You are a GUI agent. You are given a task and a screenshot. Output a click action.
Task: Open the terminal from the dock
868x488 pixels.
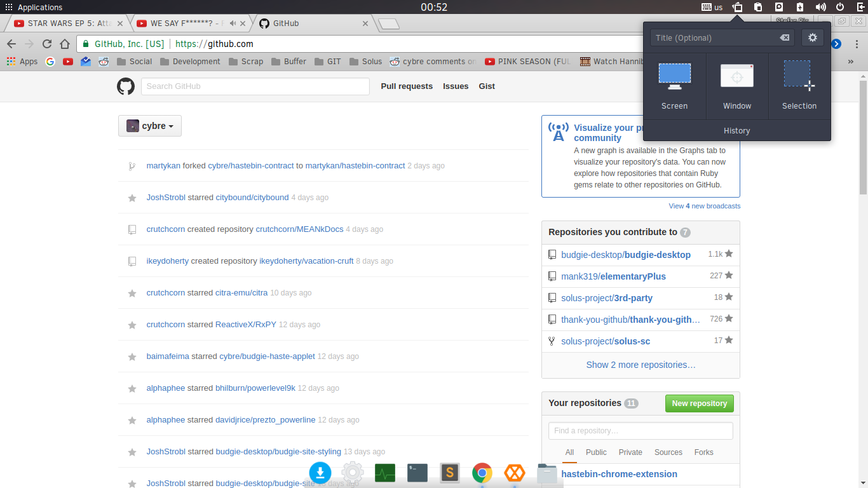click(x=417, y=473)
